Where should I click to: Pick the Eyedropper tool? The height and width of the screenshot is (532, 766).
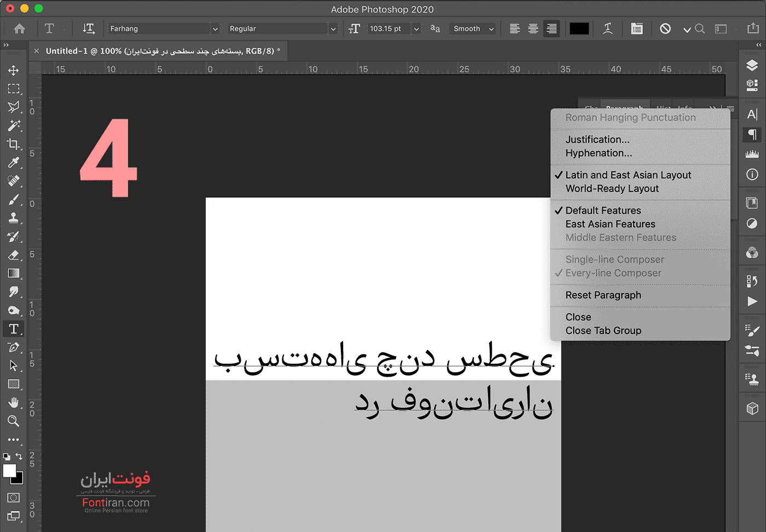(14, 162)
